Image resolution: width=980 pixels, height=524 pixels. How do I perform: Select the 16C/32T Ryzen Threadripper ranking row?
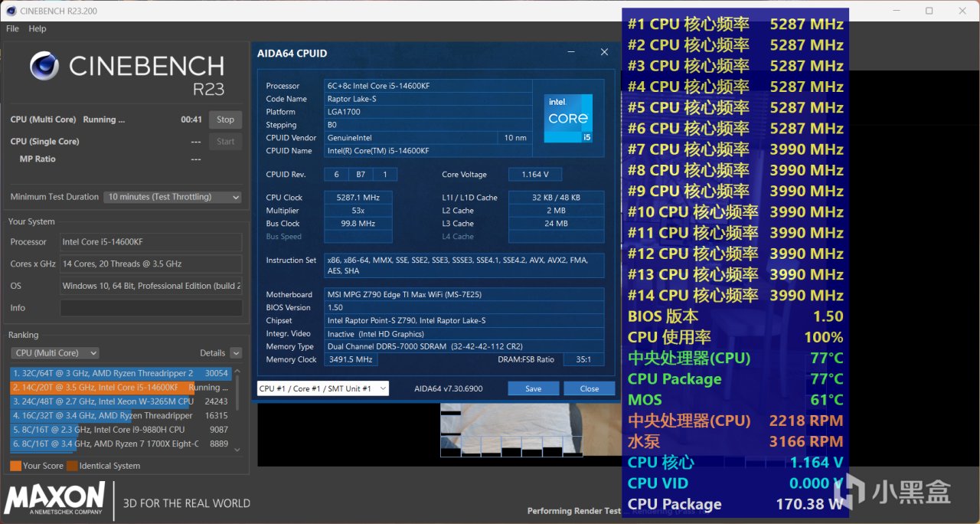pyautogui.click(x=120, y=415)
